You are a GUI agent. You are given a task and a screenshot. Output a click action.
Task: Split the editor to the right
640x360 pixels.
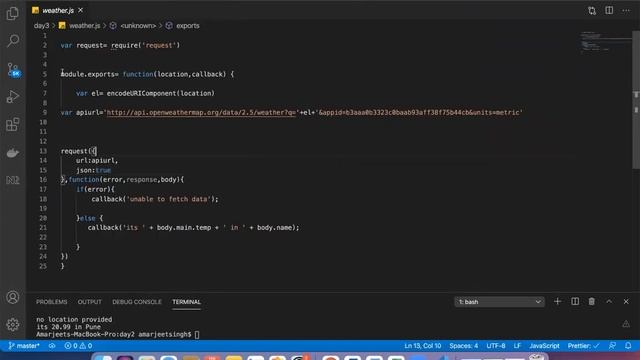click(609, 11)
